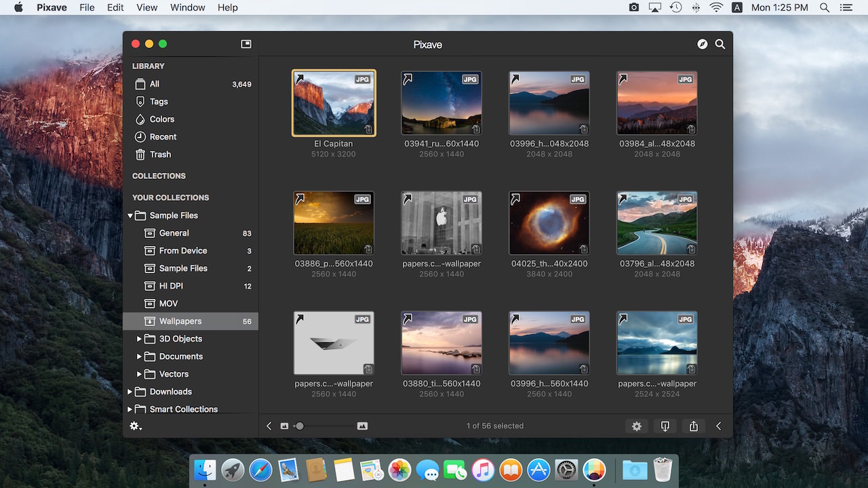
Task: Click the small thumbnail size icon
Action: click(x=284, y=426)
